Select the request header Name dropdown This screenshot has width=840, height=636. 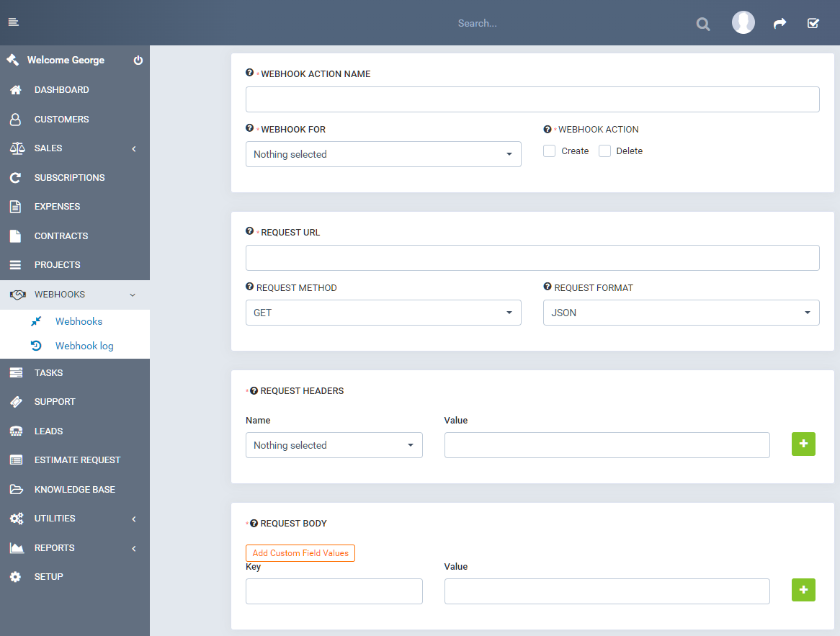[x=334, y=445]
